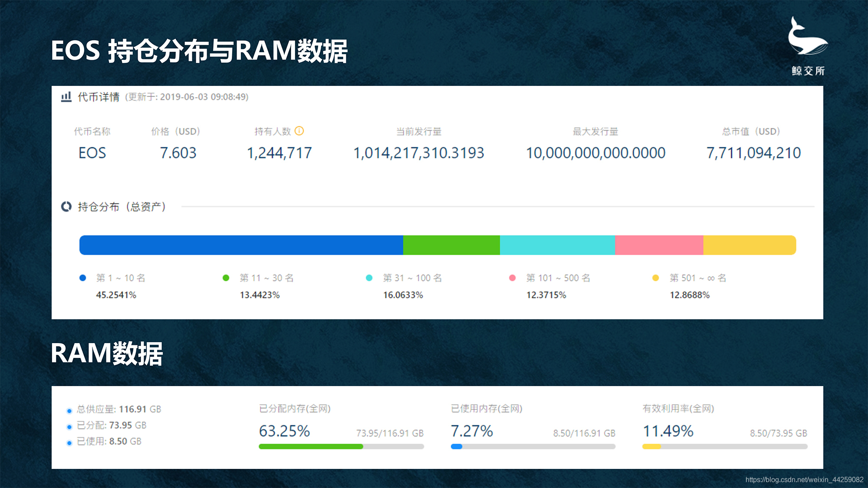
Task: Click the green 已分配内存 progress bar
Action: (341, 446)
